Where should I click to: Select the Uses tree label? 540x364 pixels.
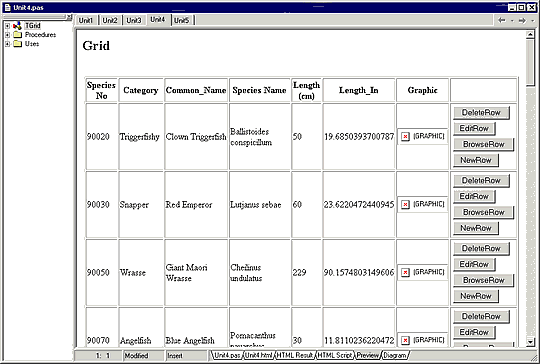32,44
